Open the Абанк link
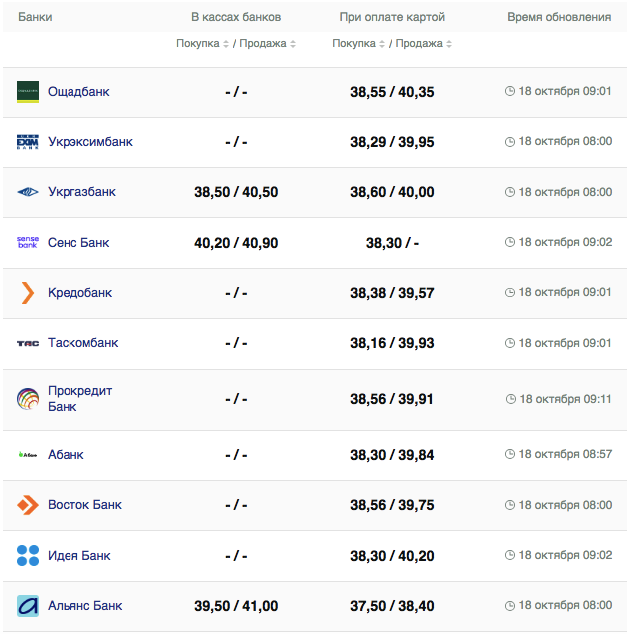The image size is (627, 634). click(66, 454)
